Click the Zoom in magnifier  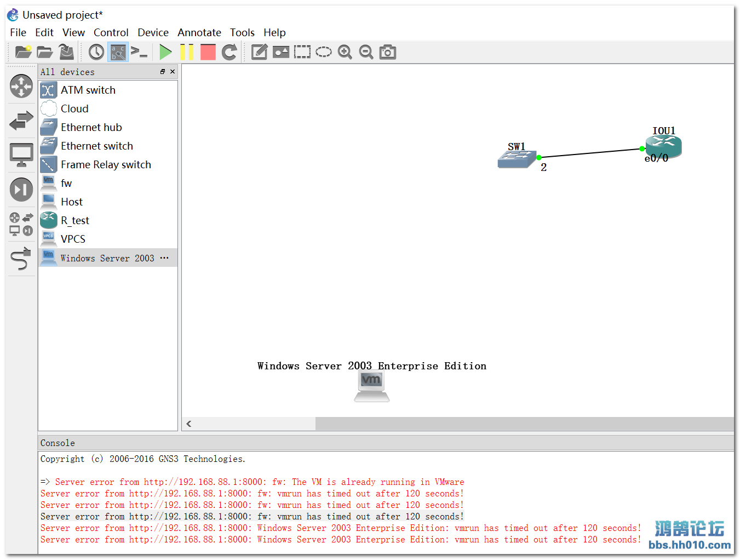(x=345, y=52)
